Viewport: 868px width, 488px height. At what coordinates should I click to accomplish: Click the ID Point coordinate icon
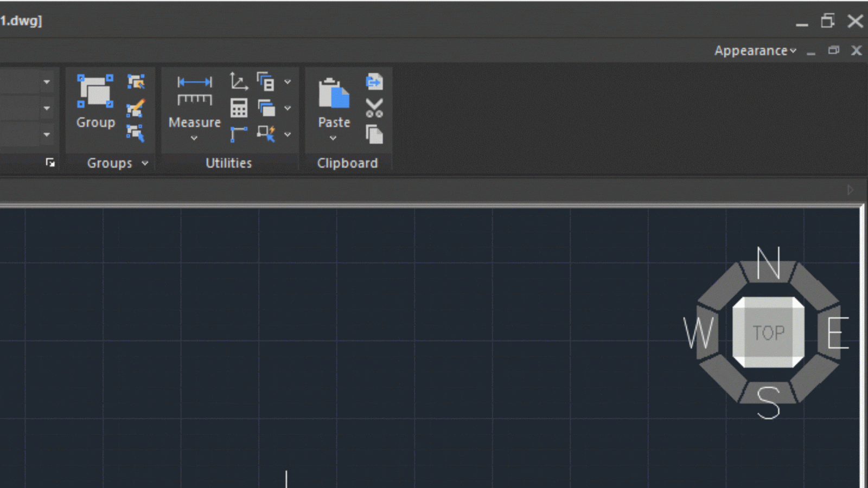pyautogui.click(x=239, y=81)
